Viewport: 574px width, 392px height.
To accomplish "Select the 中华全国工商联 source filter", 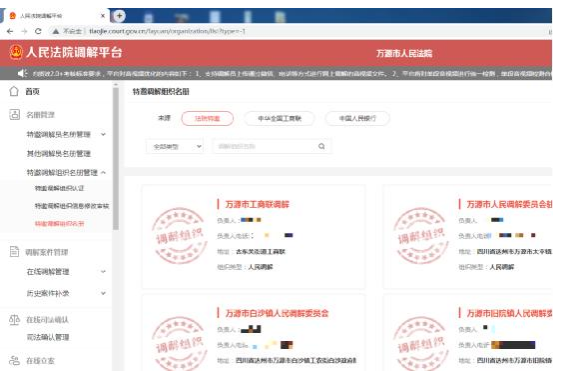I will (x=279, y=118).
